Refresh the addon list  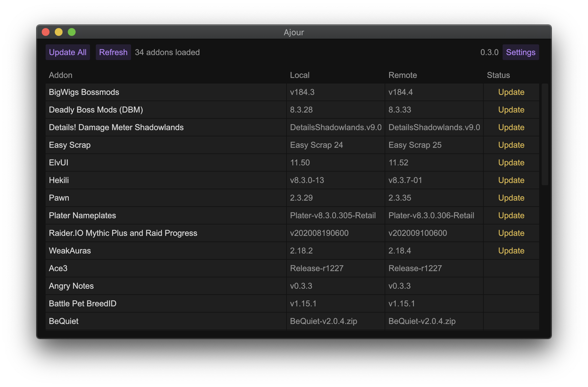click(113, 52)
